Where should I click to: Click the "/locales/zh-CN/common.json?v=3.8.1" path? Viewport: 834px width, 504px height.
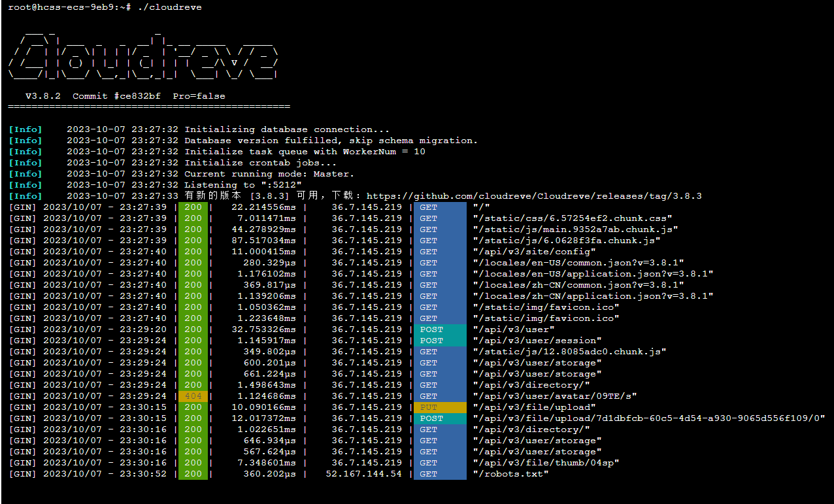click(578, 285)
